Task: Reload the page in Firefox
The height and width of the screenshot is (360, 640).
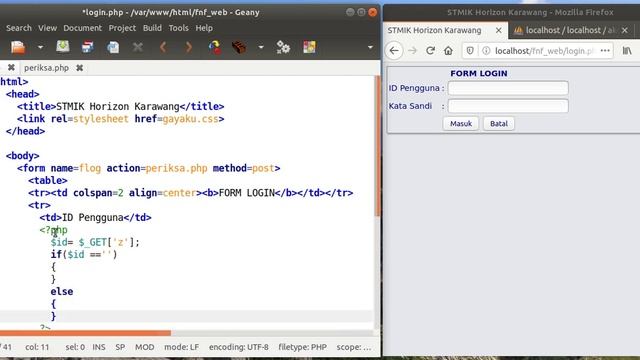Action: point(430,51)
